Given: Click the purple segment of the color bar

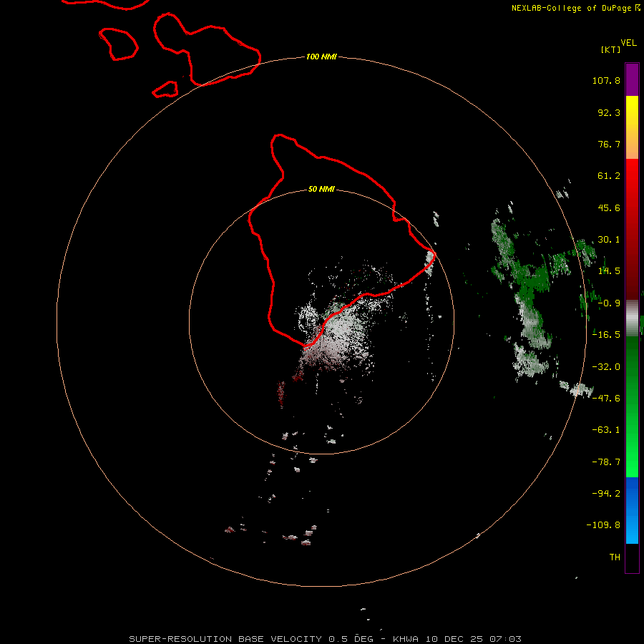Looking at the screenshot, I should coord(632,79).
